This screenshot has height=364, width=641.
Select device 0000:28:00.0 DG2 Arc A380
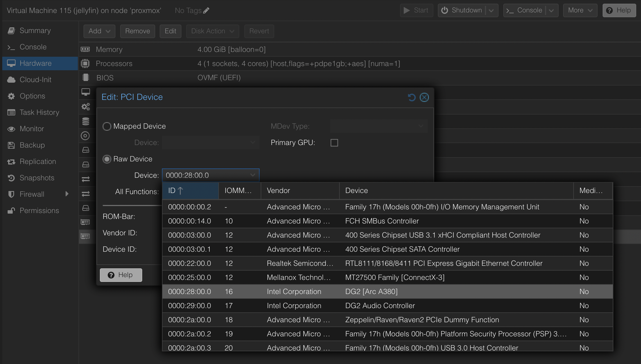tap(387, 291)
